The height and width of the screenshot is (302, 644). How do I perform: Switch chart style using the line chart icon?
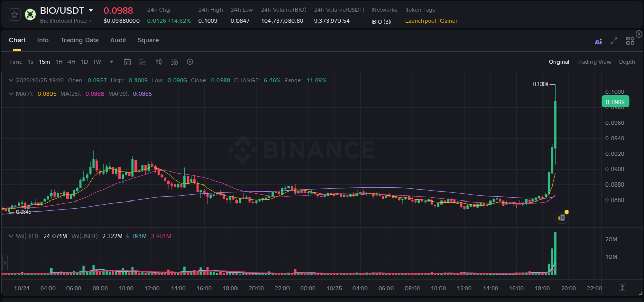(143, 62)
